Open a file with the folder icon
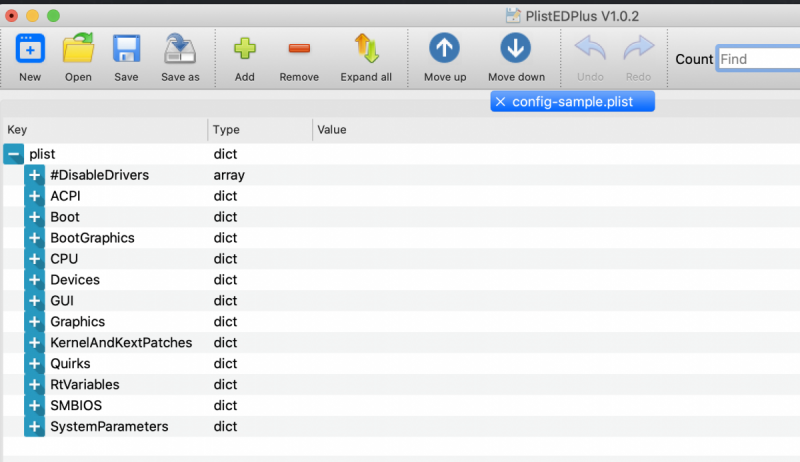 click(x=78, y=49)
